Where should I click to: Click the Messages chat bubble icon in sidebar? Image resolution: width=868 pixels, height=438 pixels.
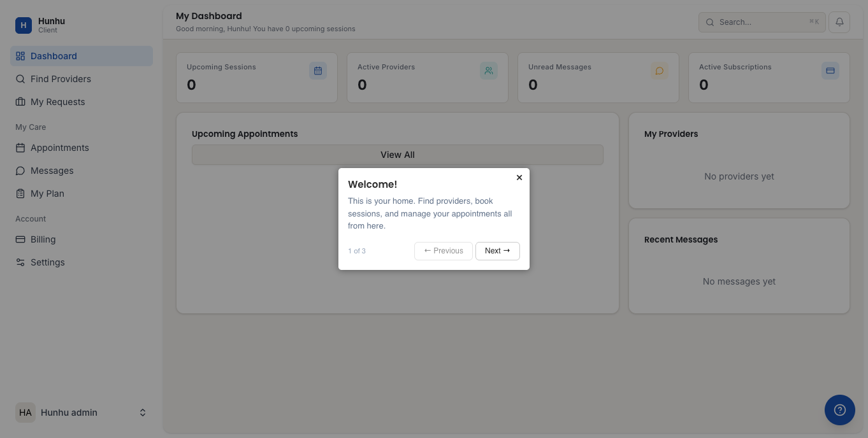click(x=20, y=171)
